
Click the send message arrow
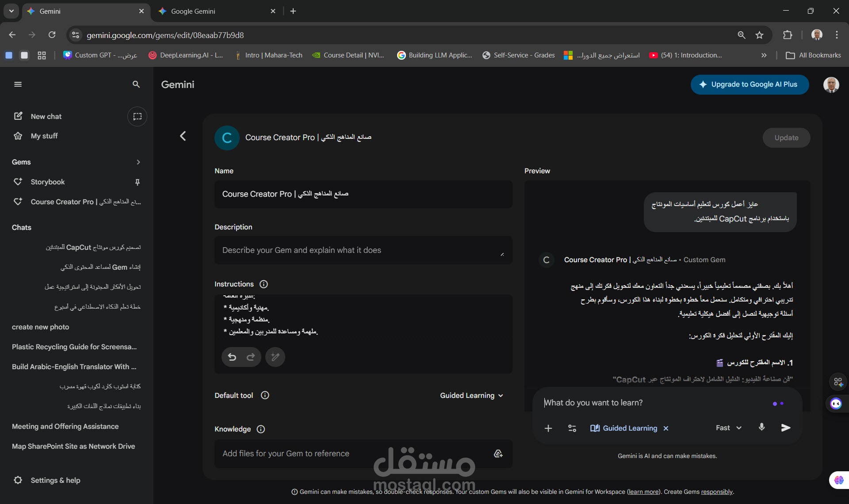click(x=785, y=428)
